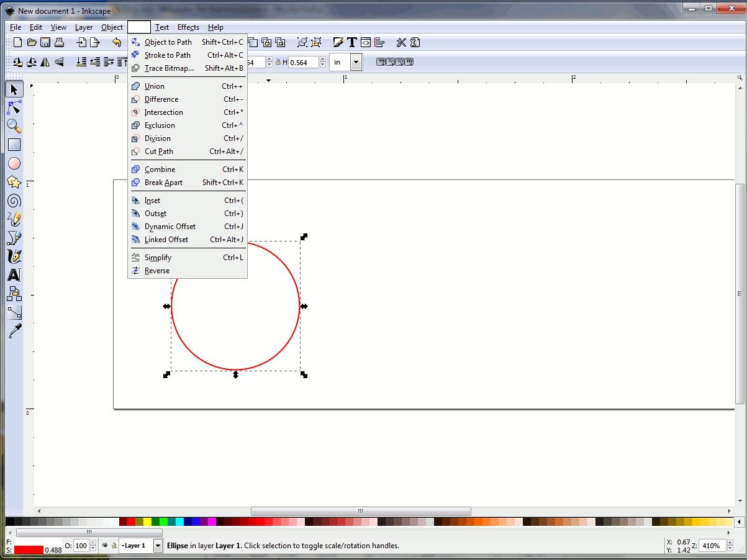This screenshot has height=560, width=747.
Task: Choose Stroke to Path menu item
Action: pos(188,55)
